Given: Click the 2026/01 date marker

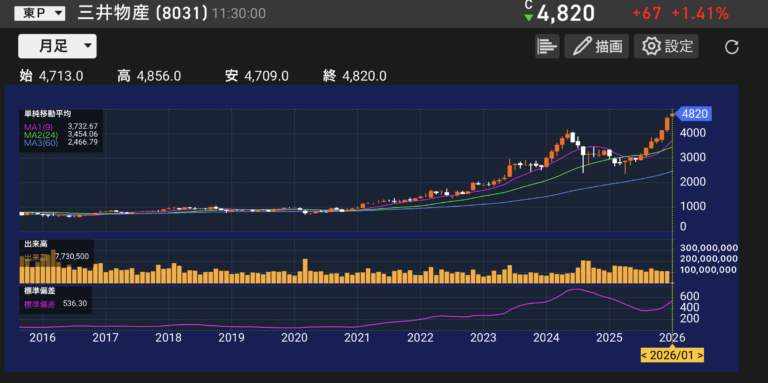Looking at the screenshot, I should tap(672, 355).
